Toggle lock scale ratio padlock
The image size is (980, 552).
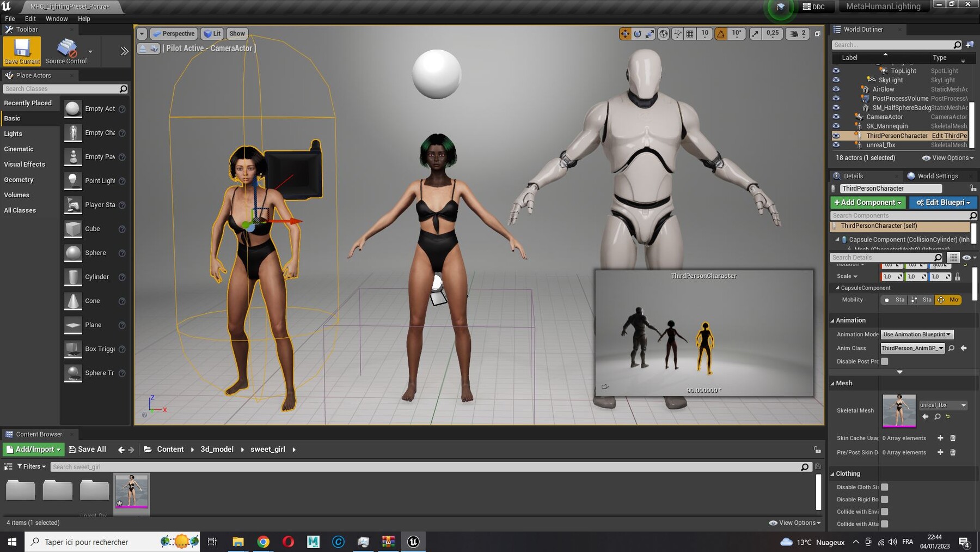click(958, 277)
